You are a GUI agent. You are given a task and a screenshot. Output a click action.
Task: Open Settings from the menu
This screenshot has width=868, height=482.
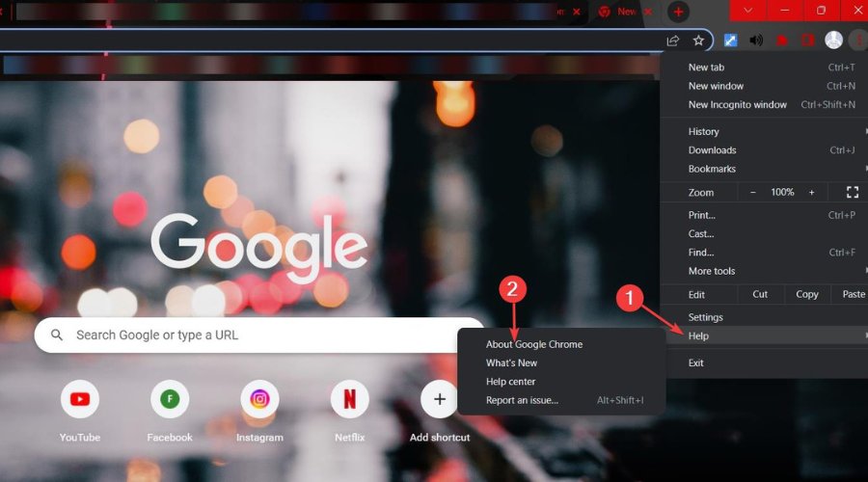pos(764,317)
